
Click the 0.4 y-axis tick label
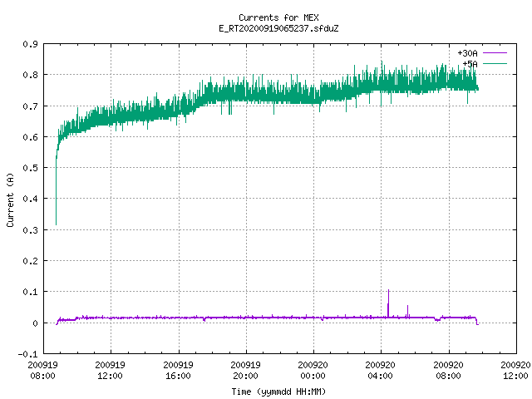(30, 199)
